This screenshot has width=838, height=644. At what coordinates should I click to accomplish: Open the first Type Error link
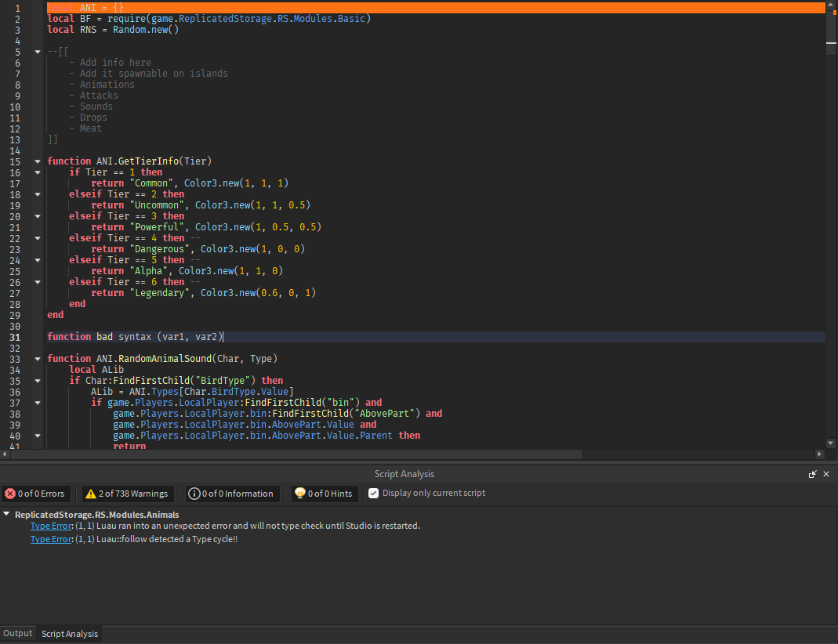[x=49, y=526]
